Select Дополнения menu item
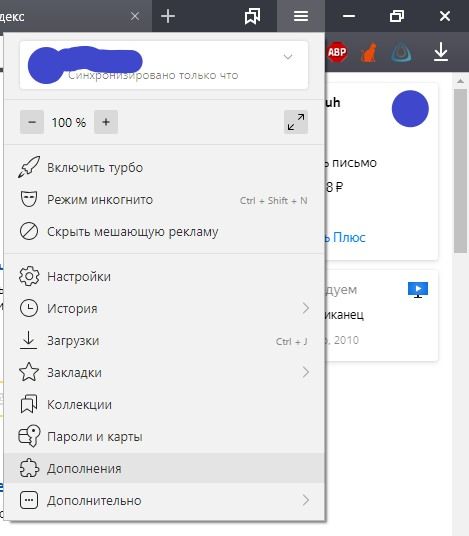This screenshot has height=536, width=469. point(164,468)
